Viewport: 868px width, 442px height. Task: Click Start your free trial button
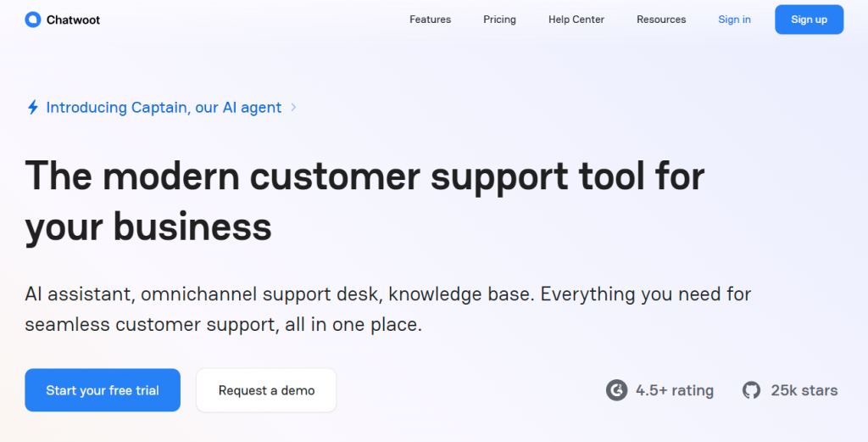coord(103,390)
